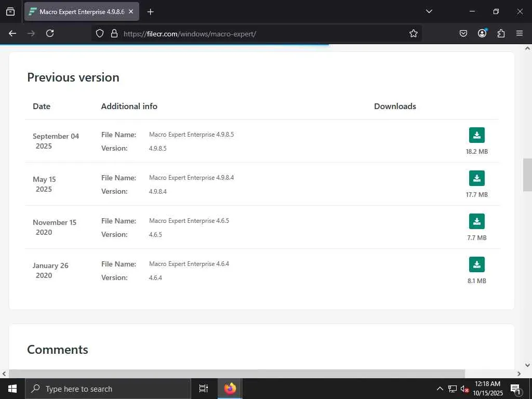Viewport: 532px width, 399px height.
Task: Click the vertical scrollbar thumb
Action: click(527, 175)
